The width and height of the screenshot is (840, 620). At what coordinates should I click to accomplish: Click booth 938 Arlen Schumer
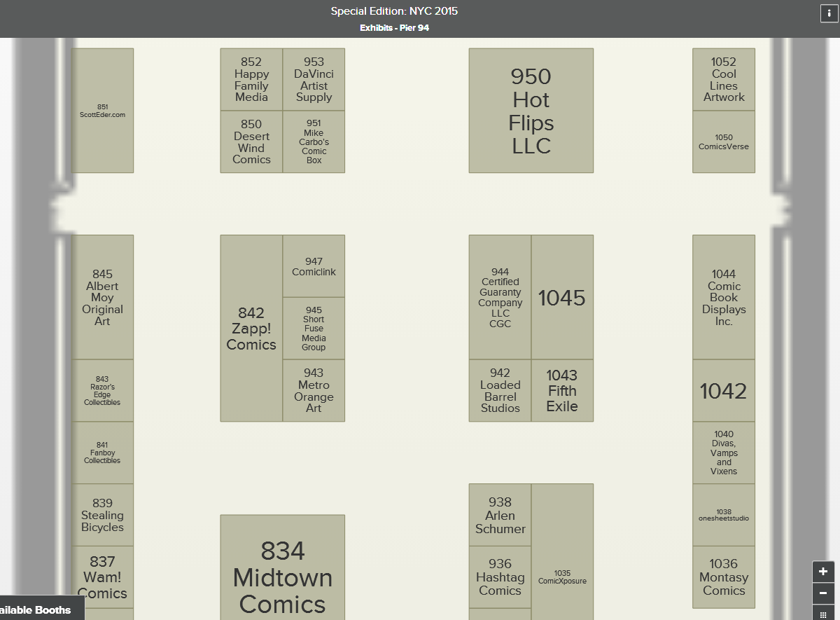[x=500, y=515]
